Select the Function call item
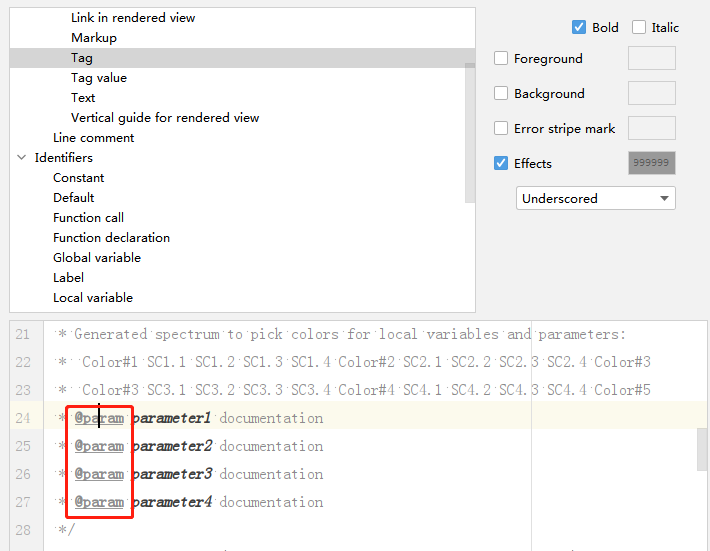Viewport: 710px width, 551px height. 88,218
